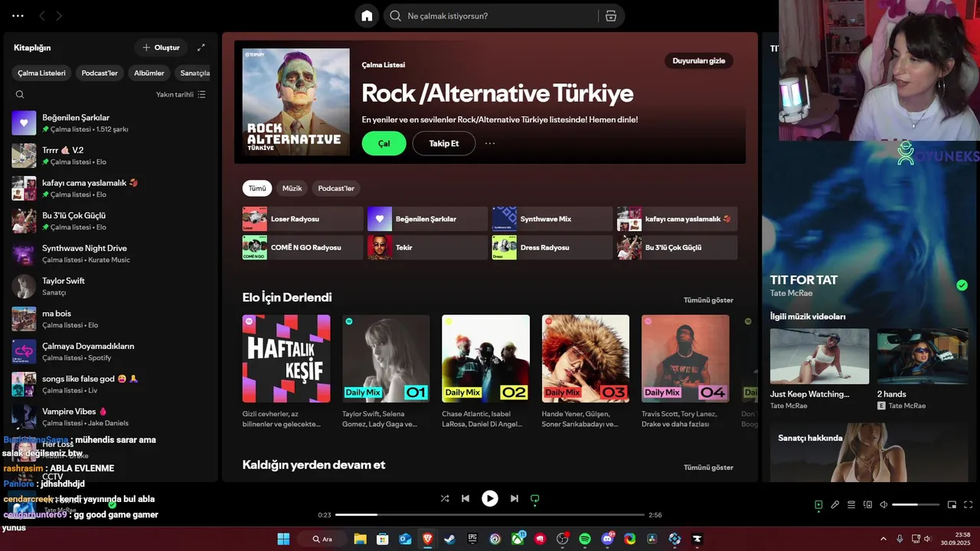The image size is (980, 551).
Task: Enter full screen mode
Action: [x=969, y=505]
